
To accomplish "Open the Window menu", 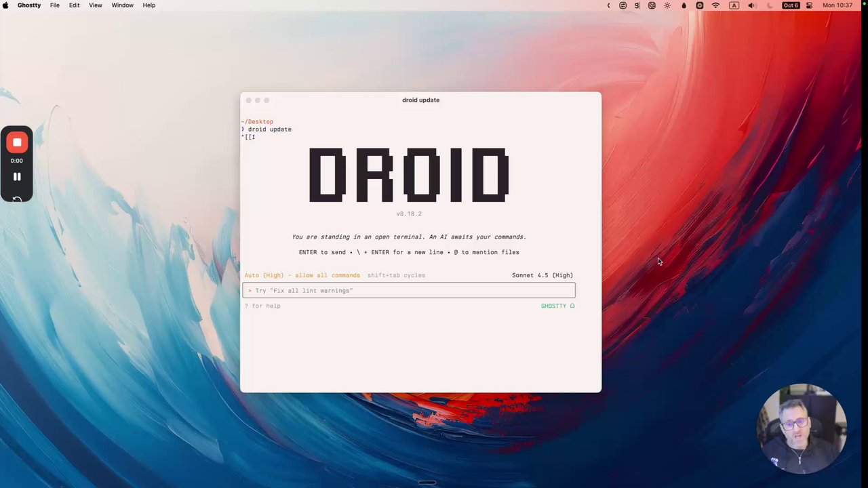I will 122,5.
